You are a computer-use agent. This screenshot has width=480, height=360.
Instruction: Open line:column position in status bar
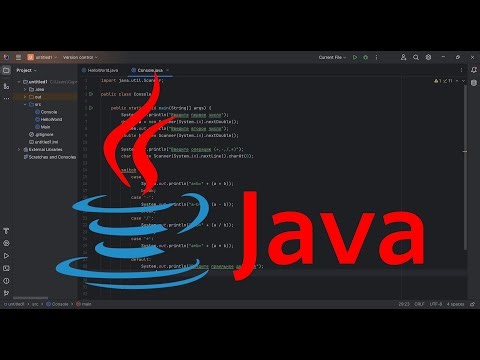pos(404,304)
